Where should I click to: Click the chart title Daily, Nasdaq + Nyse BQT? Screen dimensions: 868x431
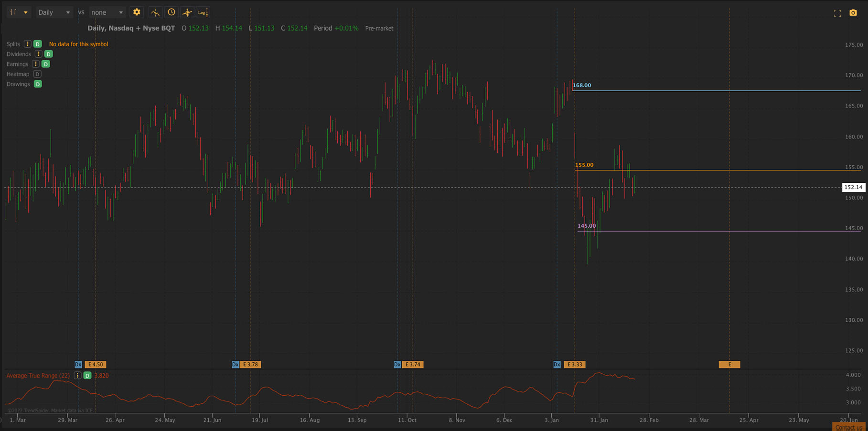tap(131, 28)
